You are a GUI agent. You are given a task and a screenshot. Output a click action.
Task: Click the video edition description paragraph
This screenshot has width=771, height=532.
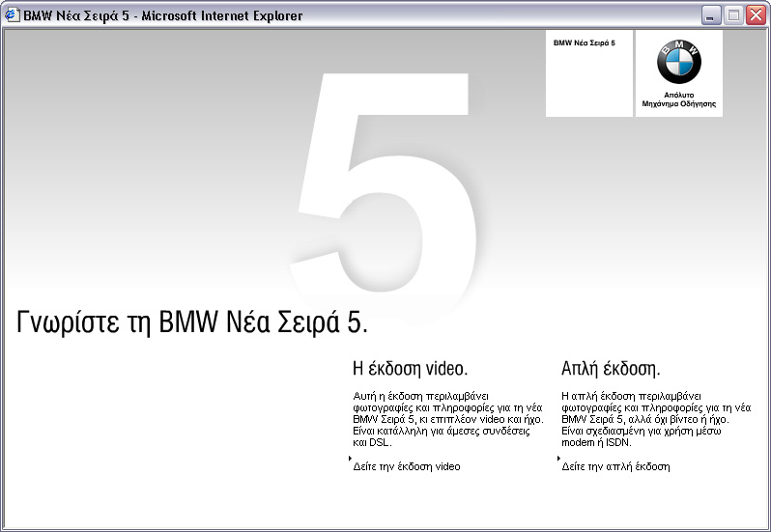[x=448, y=419]
